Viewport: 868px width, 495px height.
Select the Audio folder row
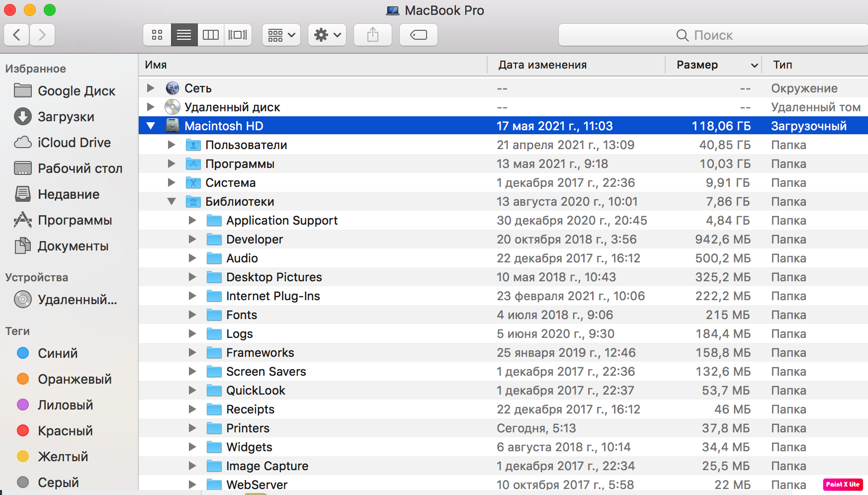point(503,258)
